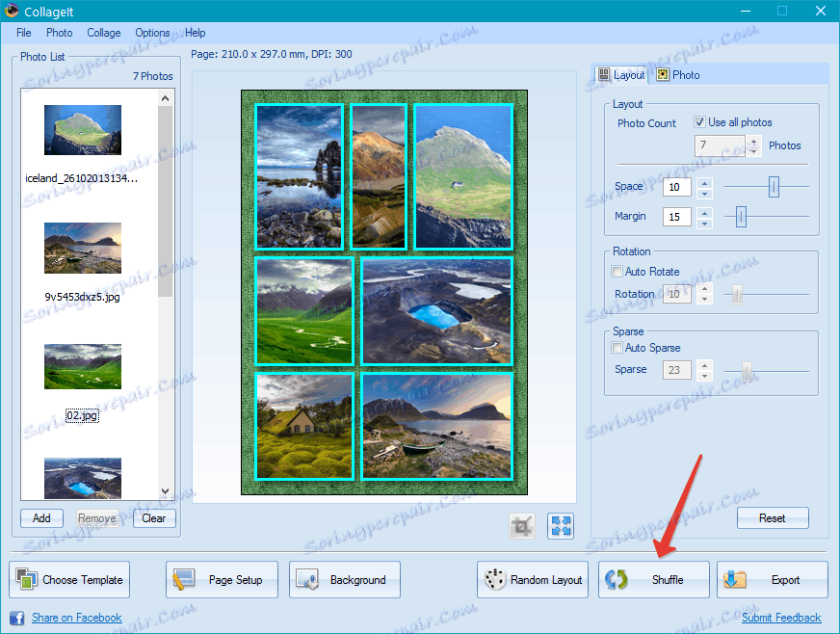The height and width of the screenshot is (634, 840).
Task: Open the Help menu
Action: coord(196,33)
